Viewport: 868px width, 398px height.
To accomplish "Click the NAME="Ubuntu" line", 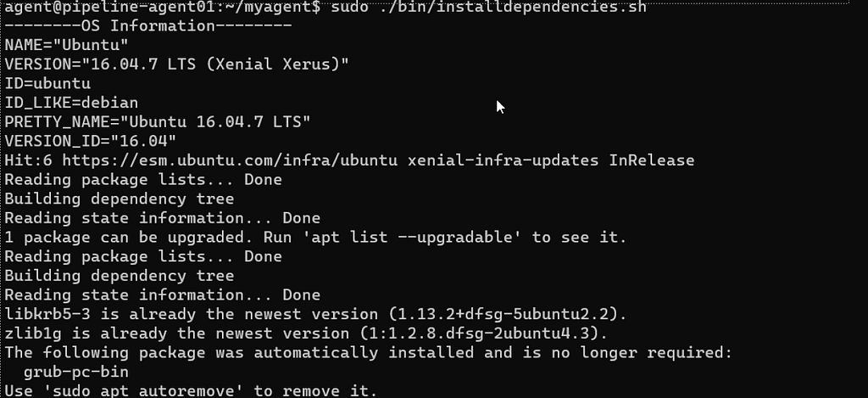I will pos(66,45).
